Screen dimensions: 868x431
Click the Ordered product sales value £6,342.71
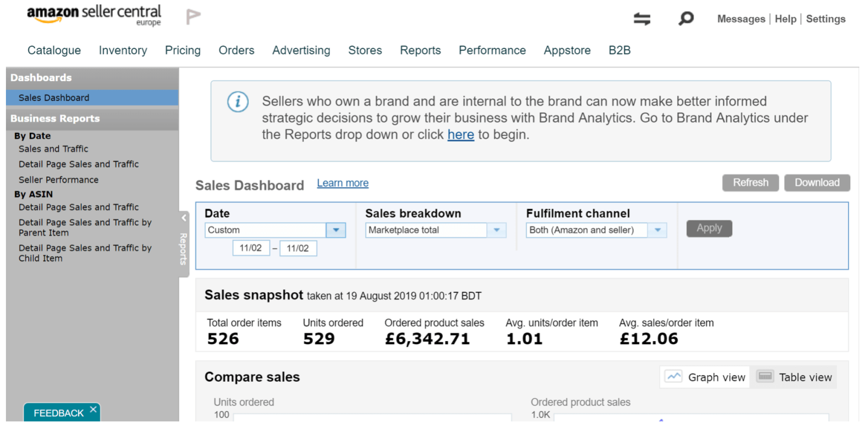tap(427, 339)
